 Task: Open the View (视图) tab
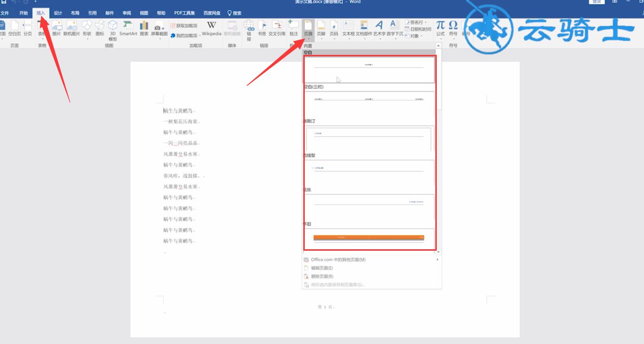[x=144, y=13]
